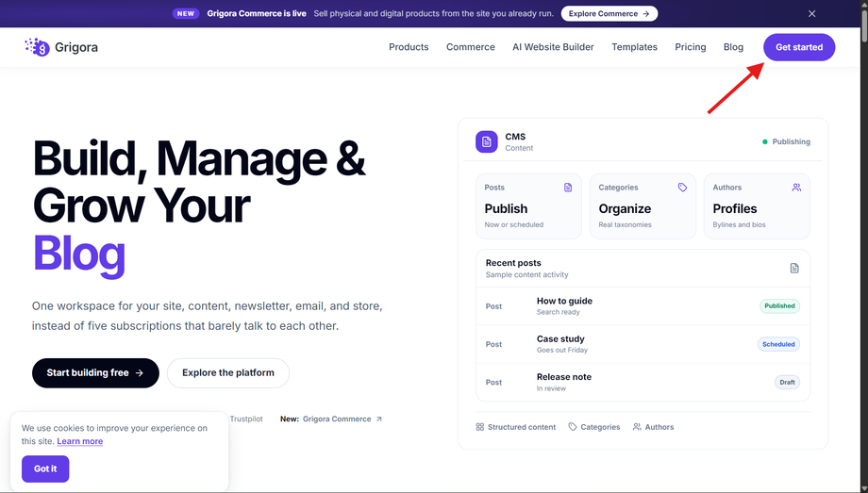868x493 pixels.
Task: Click the Grigora Commerce is live text
Action: [x=257, y=14]
